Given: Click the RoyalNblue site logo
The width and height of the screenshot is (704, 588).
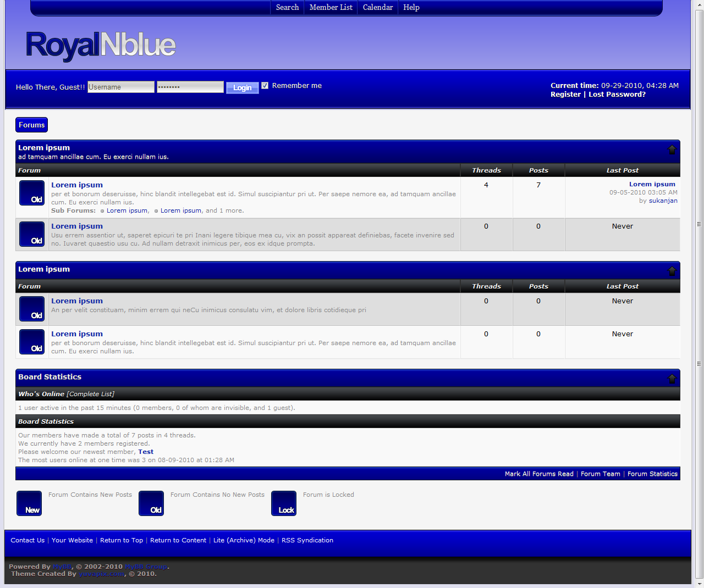Looking at the screenshot, I should 100,45.
